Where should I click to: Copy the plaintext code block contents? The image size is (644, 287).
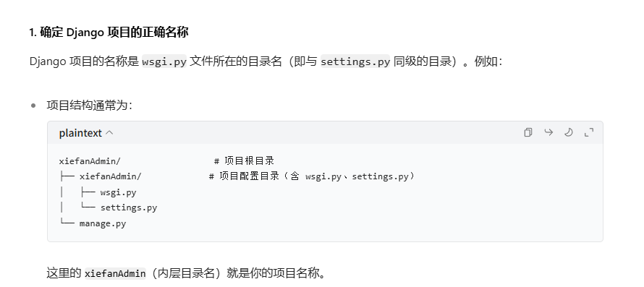click(528, 132)
